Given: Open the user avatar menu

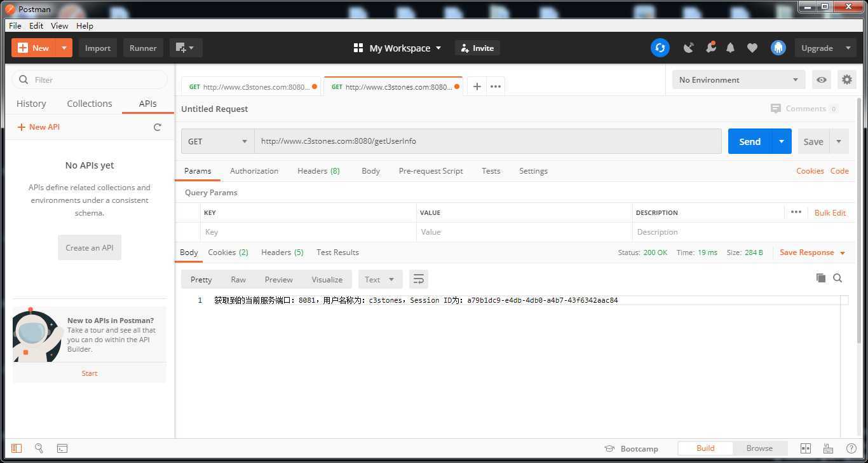Looking at the screenshot, I should (x=778, y=48).
